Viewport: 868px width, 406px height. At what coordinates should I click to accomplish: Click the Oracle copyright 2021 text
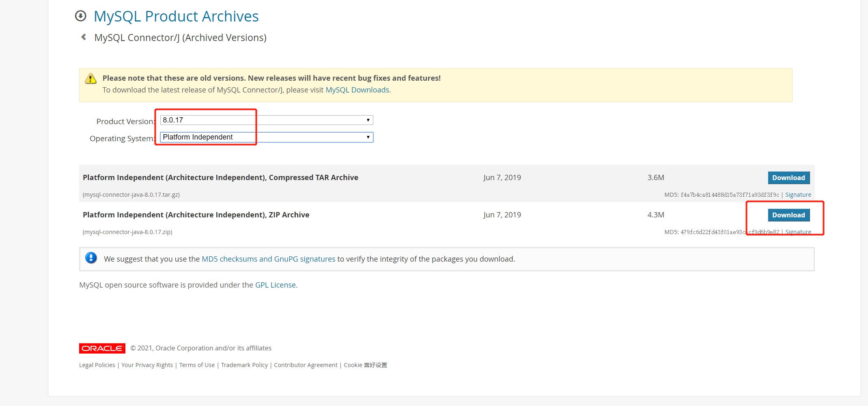click(201, 348)
